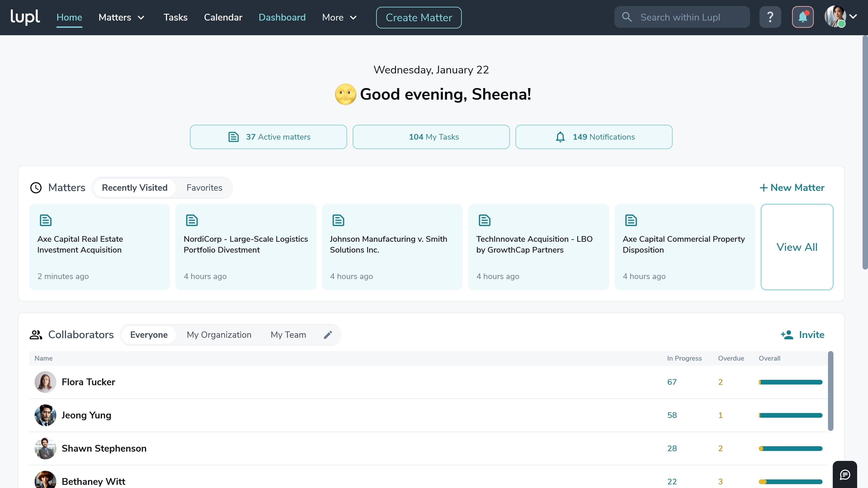
Task: Edit collaborator groups with pencil icon
Action: [x=328, y=335]
